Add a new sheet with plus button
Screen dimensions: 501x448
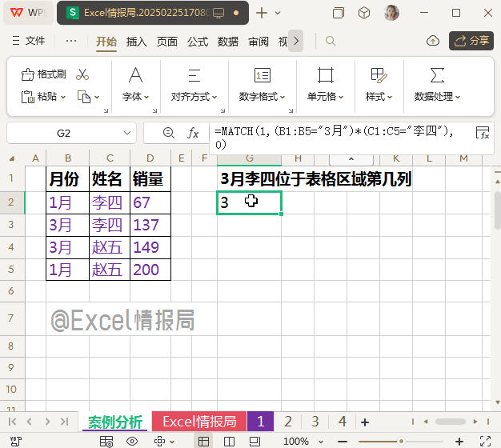[x=365, y=422]
